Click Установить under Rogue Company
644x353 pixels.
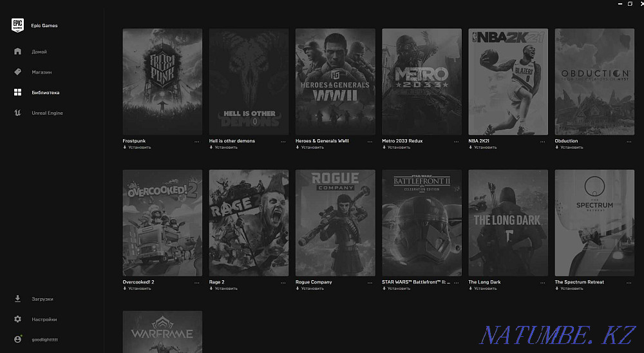tap(312, 289)
